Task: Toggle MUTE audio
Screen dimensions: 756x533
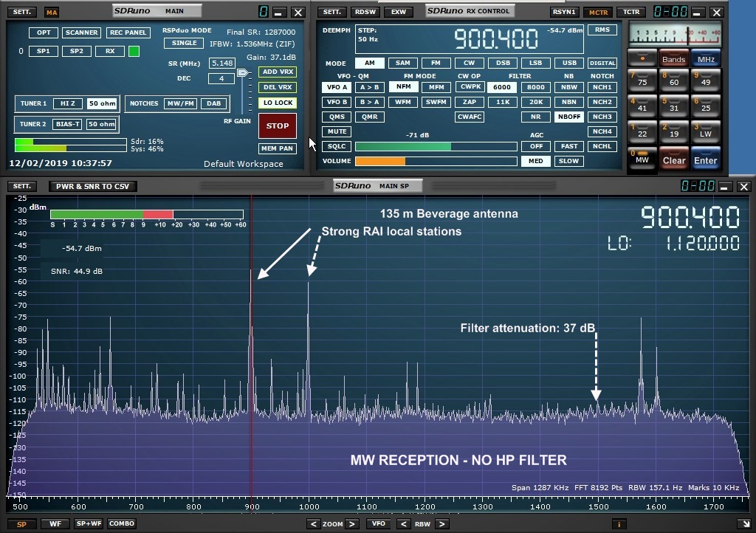Action: pyautogui.click(x=337, y=131)
